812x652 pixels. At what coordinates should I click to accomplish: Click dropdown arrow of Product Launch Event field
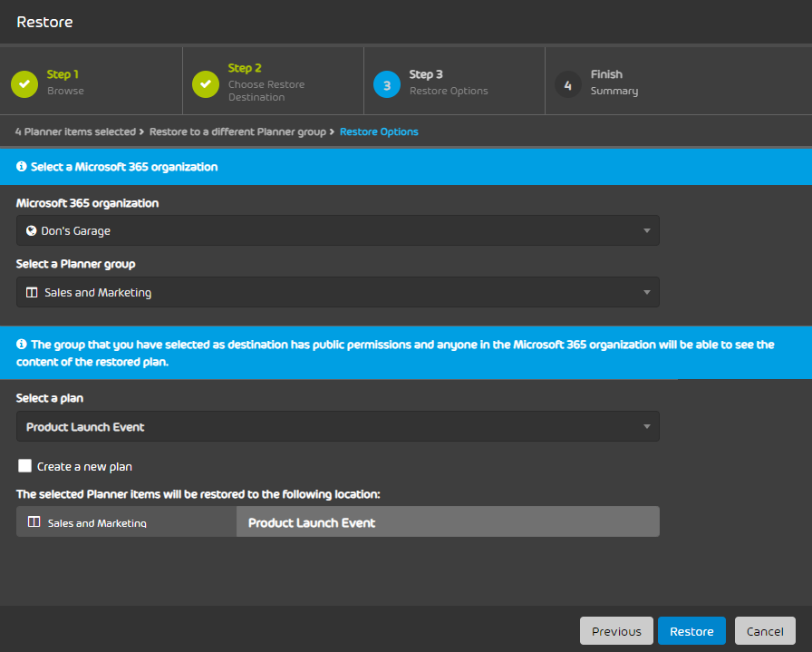click(x=647, y=426)
